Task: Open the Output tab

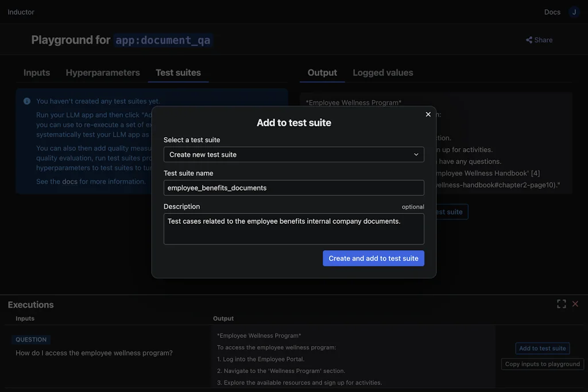Action: [x=322, y=72]
